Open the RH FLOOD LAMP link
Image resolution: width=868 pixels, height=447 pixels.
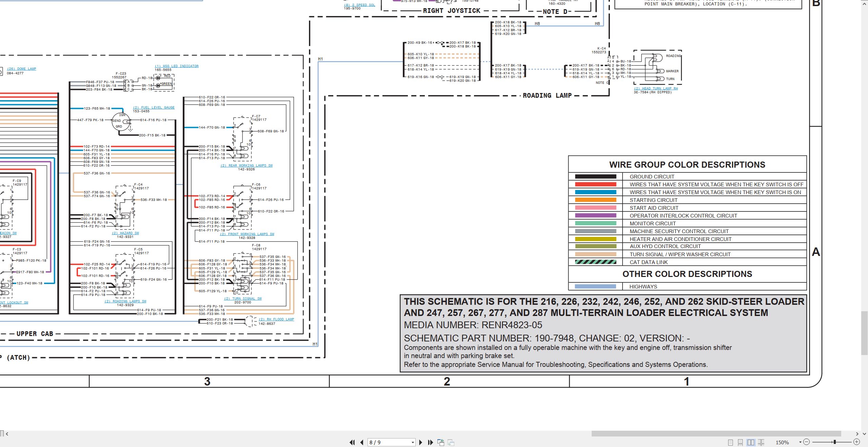(276, 319)
